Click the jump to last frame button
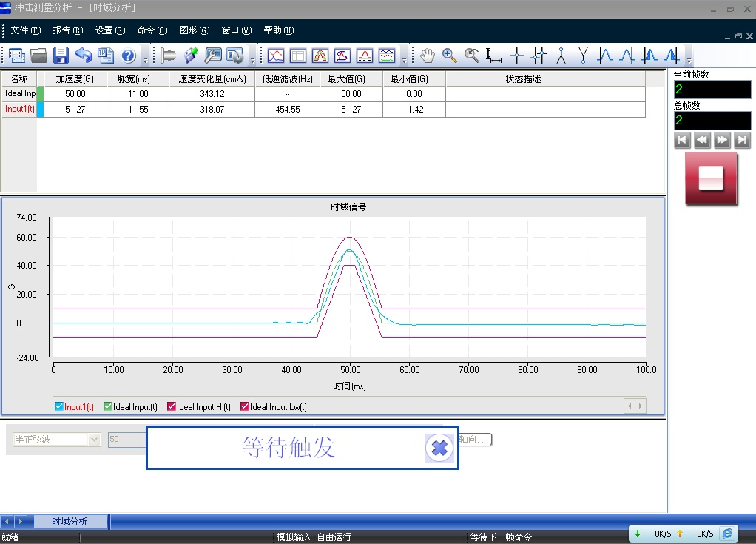 pos(742,140)
